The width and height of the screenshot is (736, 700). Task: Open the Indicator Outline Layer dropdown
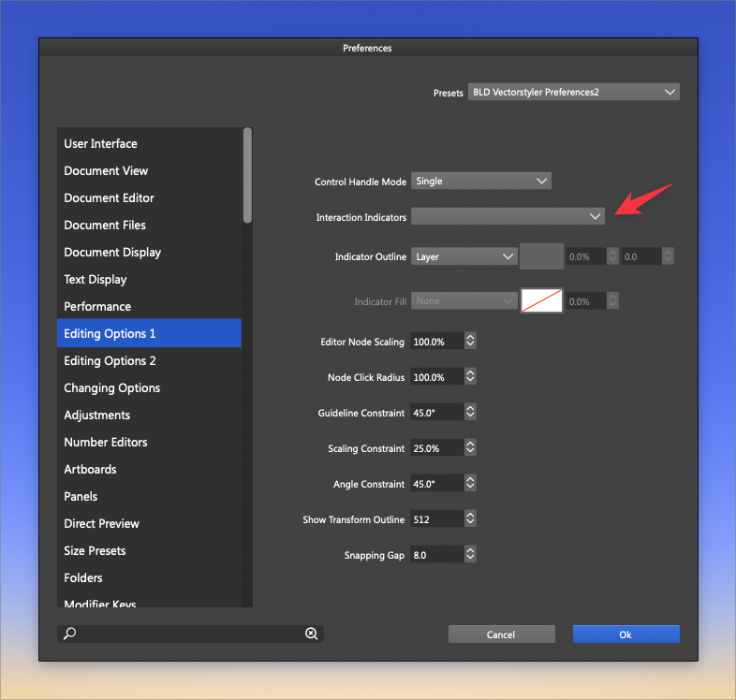point(464,256)
